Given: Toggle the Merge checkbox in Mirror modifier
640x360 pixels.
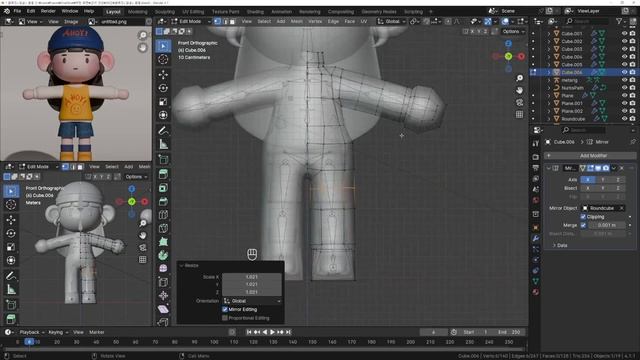Looking at the screenshot, I should [583, 225].
